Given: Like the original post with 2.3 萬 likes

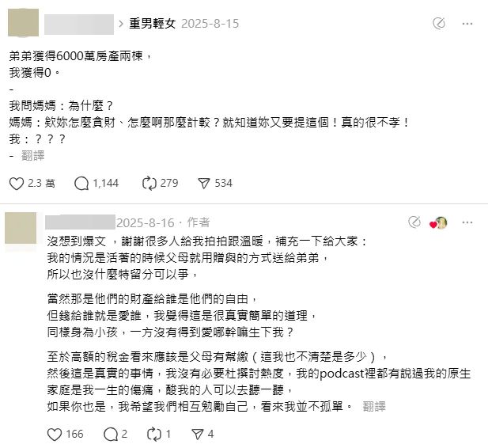Looking at the screenshot, I should click(17, 184).
